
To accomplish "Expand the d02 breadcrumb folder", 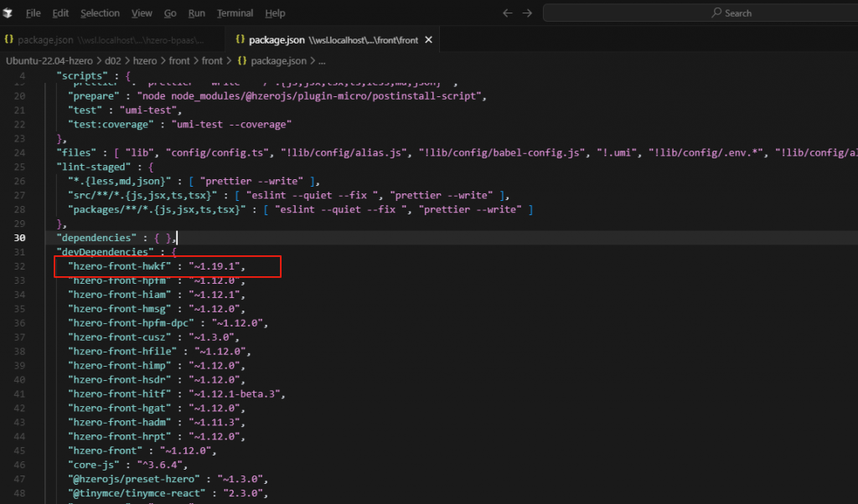I will 113,61.
